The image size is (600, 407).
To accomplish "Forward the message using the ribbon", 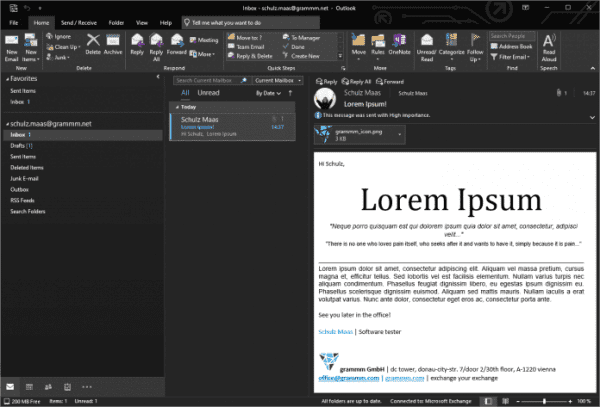I will tap(176, 44).
